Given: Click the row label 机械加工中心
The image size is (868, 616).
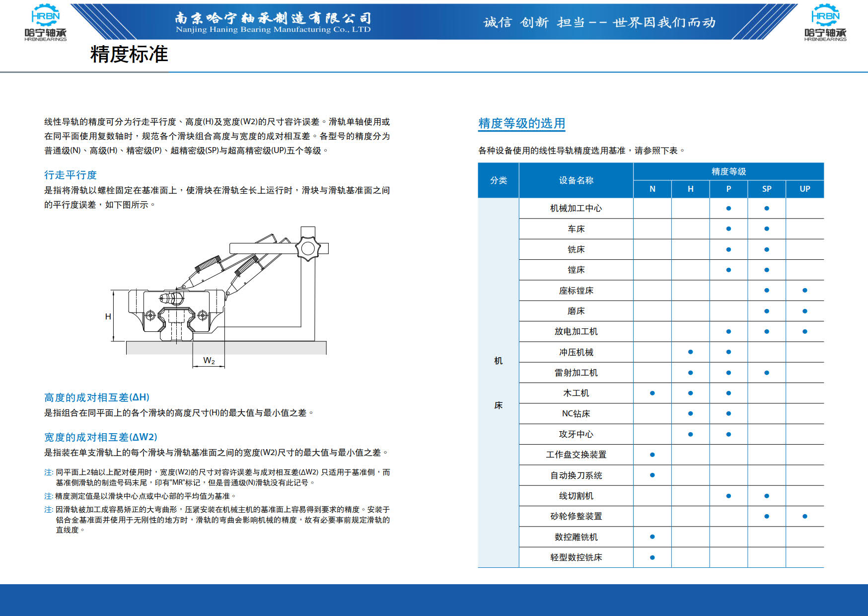Looking at the screenshot, I should [x=576, y=208].
